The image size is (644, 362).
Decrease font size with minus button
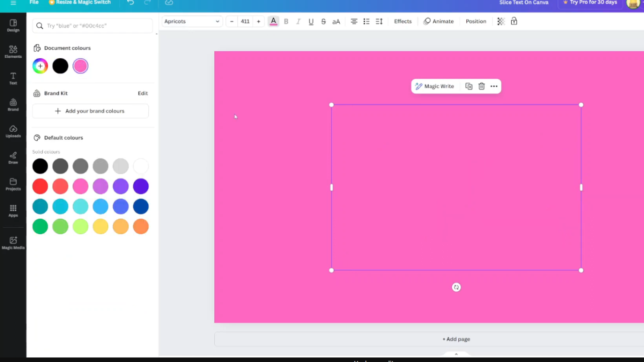click(x=232, y=21)
